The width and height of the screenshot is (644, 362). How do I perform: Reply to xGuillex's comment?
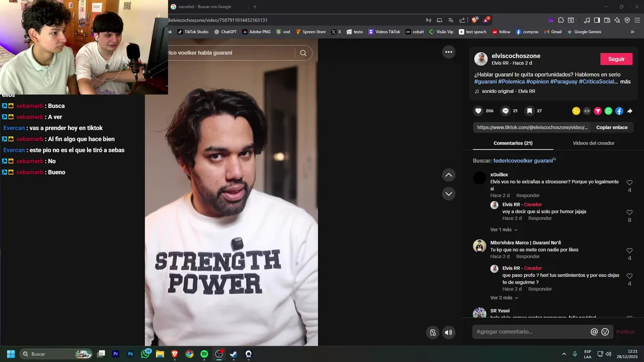pyautogui.click(x=528, y=196)
